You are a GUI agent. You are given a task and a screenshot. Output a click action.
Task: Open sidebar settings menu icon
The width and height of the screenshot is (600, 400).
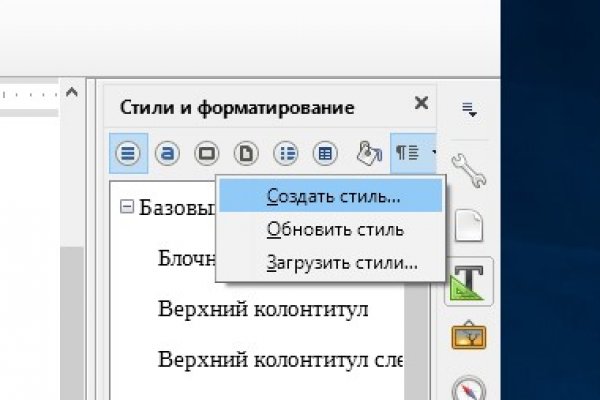(x=469, y=109)
